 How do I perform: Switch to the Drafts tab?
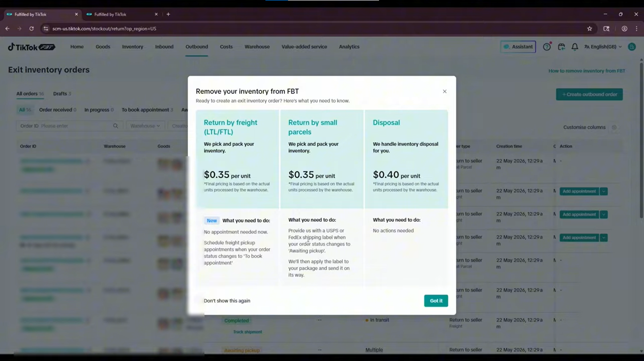click(x=62, y=94)
